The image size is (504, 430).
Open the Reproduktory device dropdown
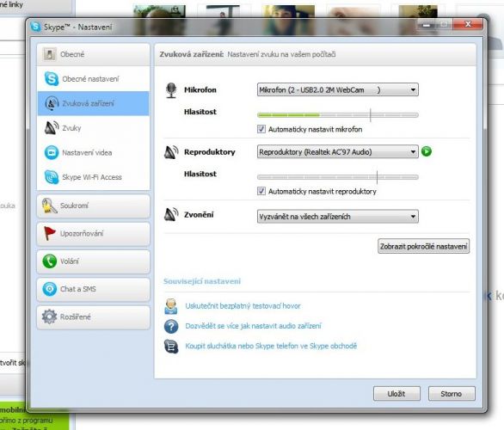337,151
